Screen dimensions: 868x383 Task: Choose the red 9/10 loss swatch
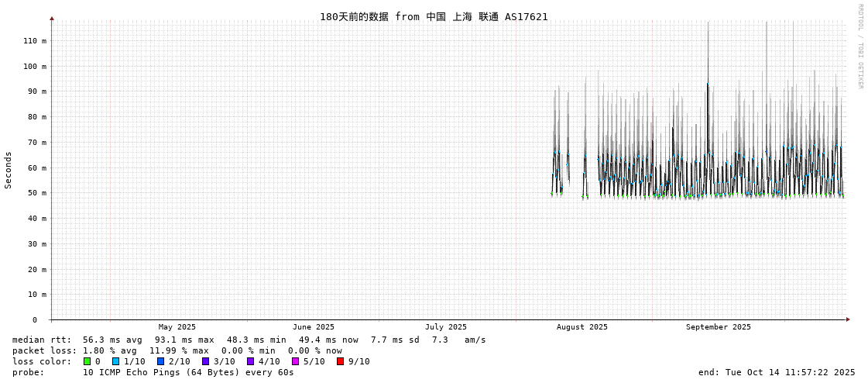click(340, 361)
